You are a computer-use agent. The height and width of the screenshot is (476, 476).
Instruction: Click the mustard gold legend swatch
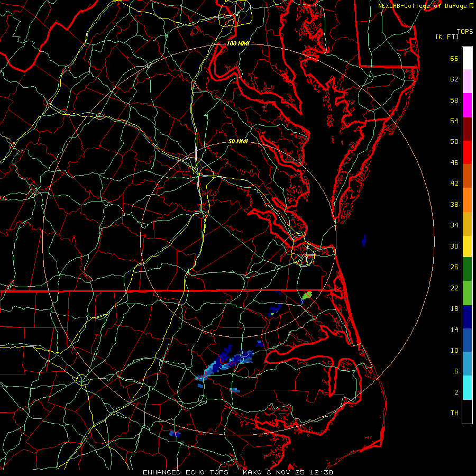(x=467, y=224)
